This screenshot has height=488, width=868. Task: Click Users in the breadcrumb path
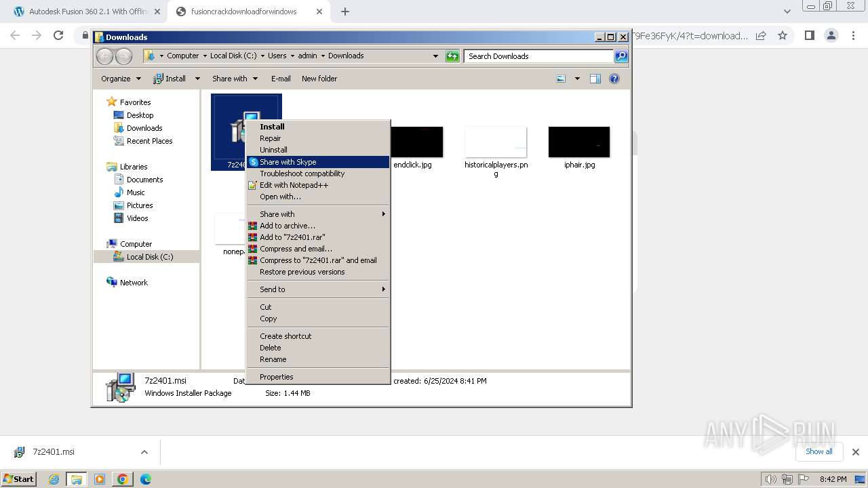coord(277,56)
